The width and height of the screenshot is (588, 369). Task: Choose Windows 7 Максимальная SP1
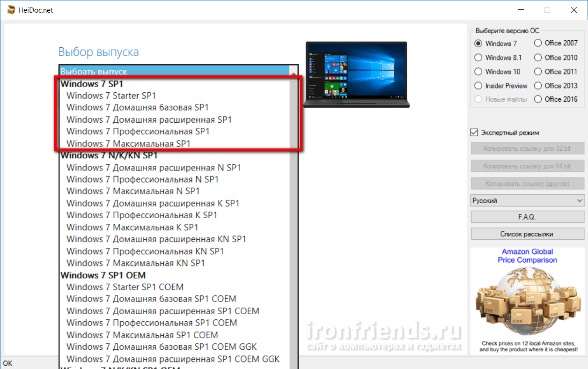point(174,143)
